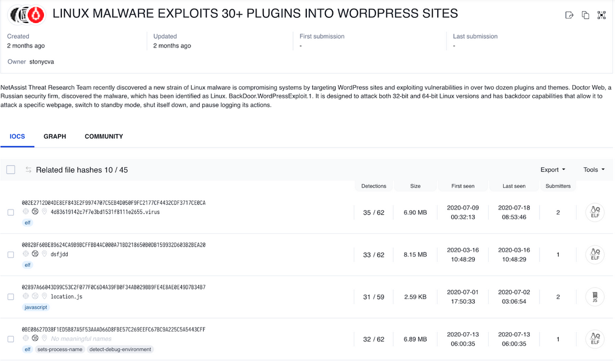
Task: Open the graph view icon in header
Action: pos(601,15)
